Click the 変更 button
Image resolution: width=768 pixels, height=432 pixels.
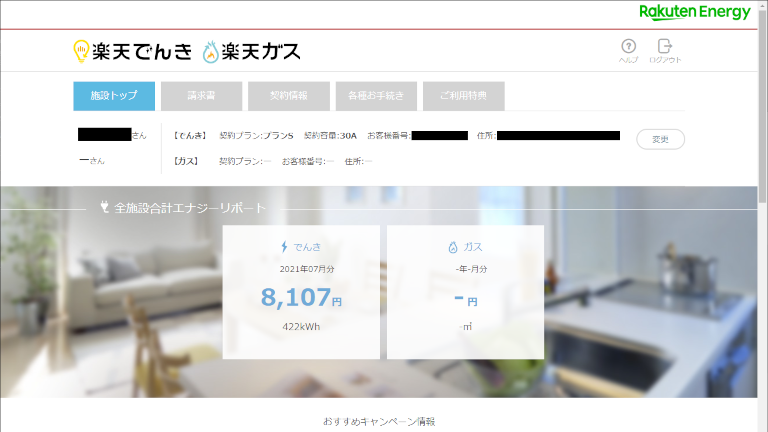[x=660, y=140]
